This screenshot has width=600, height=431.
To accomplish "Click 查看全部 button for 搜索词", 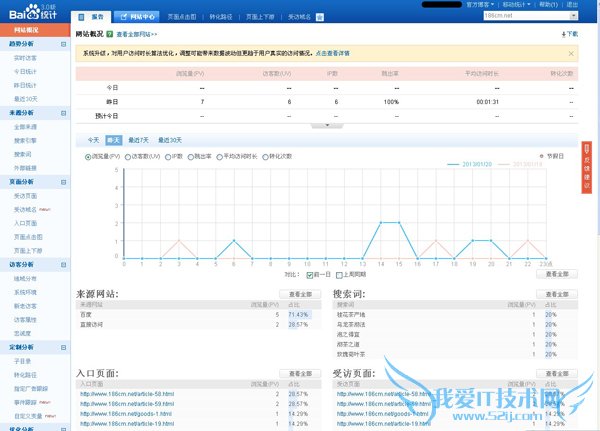I will point(557,294).
